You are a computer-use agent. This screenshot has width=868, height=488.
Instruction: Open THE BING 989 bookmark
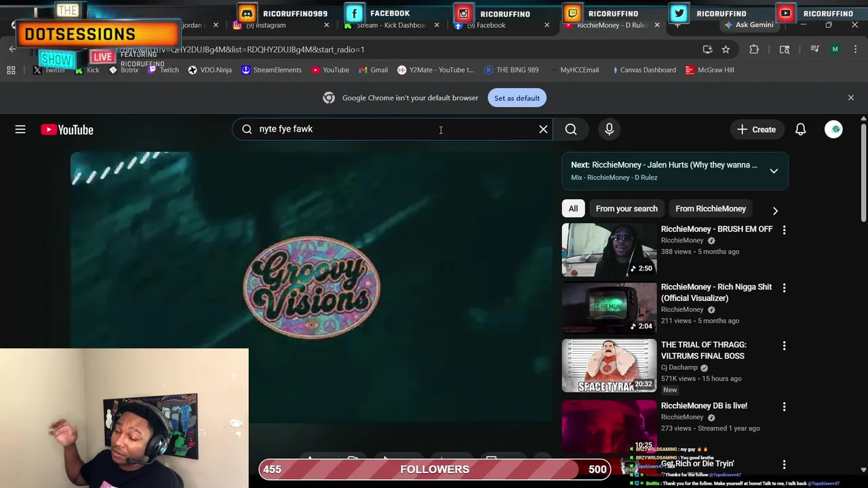(511, 70)
